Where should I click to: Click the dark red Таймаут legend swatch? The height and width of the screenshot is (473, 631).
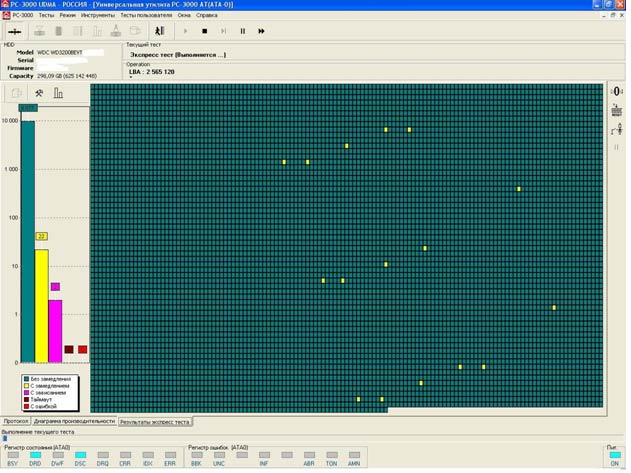(27, 400)
